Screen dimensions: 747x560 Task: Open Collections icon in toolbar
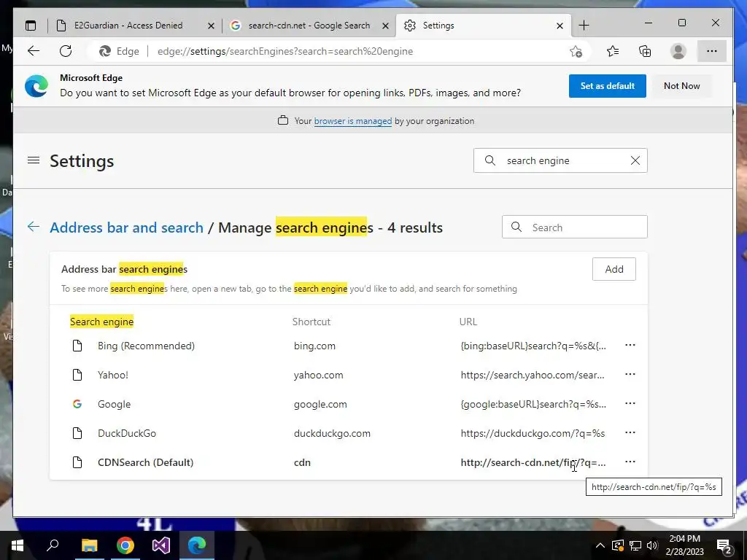pos(645,51)
